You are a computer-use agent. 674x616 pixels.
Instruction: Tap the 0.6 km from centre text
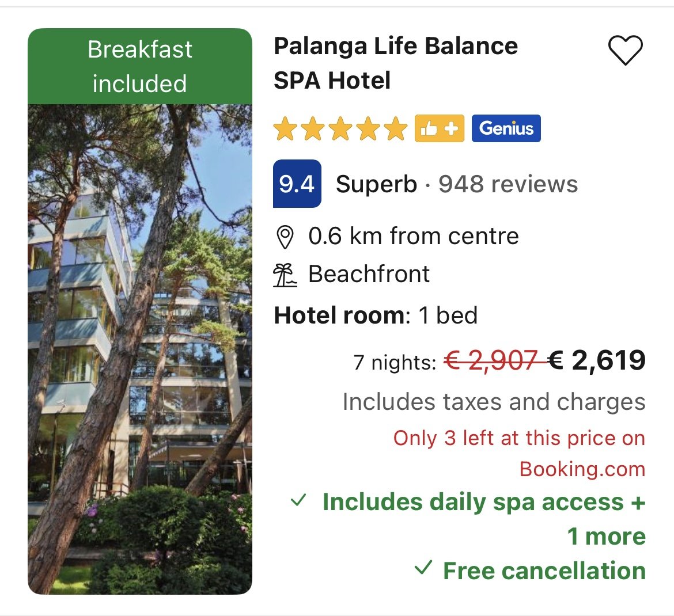pyautogui.click(x=413, y=237)
